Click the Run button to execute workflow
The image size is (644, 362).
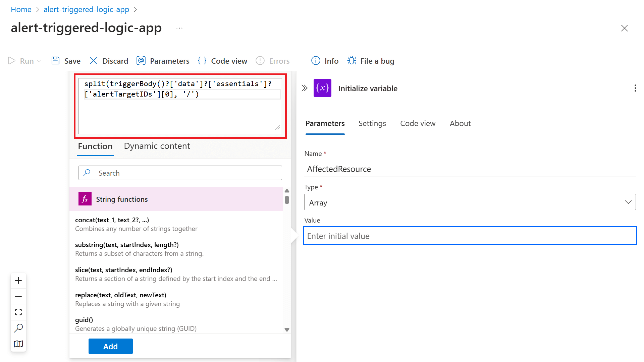pos(24,61)
